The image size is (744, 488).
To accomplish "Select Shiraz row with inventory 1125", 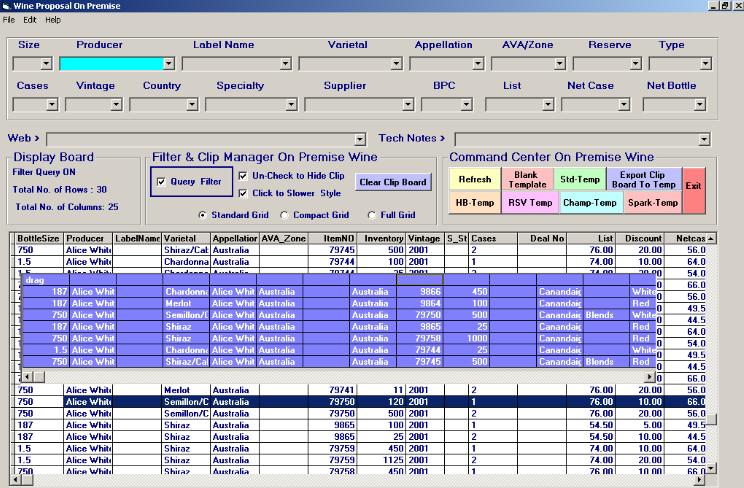I will (x=360, y=460).
